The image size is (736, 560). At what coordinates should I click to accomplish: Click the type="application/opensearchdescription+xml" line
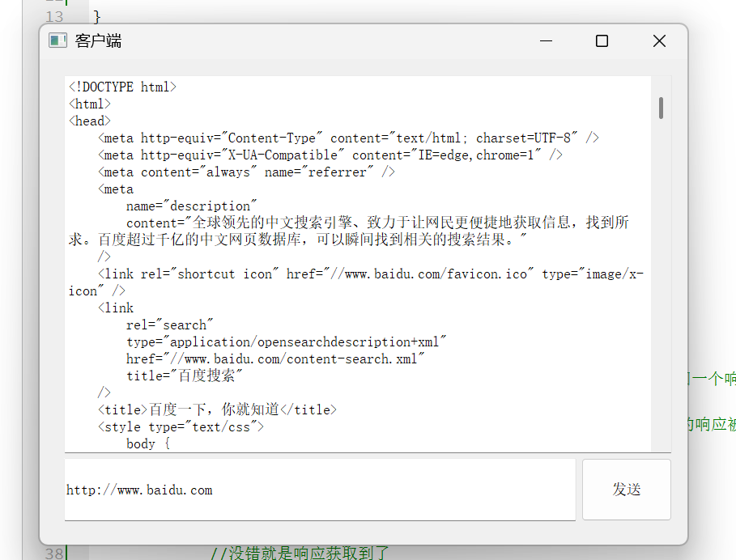(x=287, y=342)
